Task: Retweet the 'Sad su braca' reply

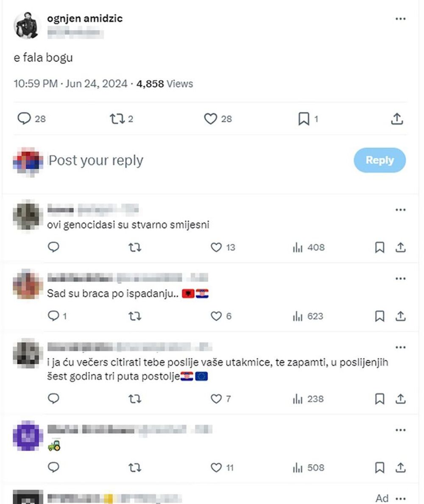Action: tap(135, 316)
